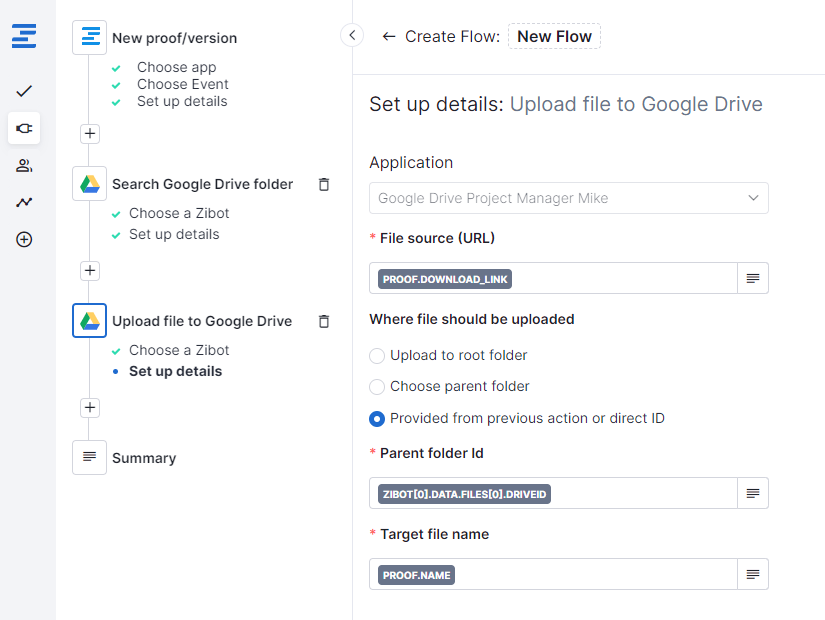Screen dimensions: 825x620
Task: Open the users icon in left sidebar
Action: coord(24,165)
